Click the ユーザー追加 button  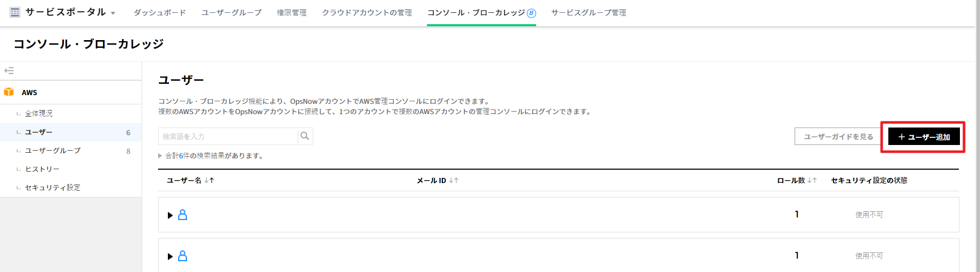(924, 137)
